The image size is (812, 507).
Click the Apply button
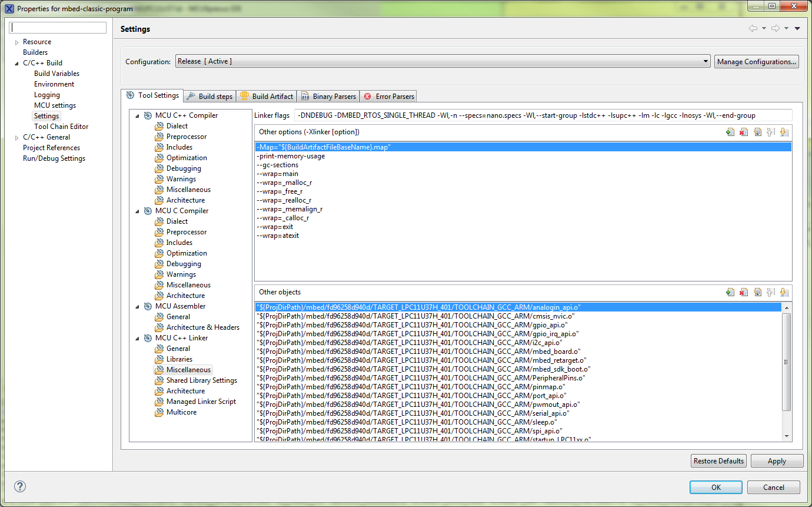tap(777, 461)
